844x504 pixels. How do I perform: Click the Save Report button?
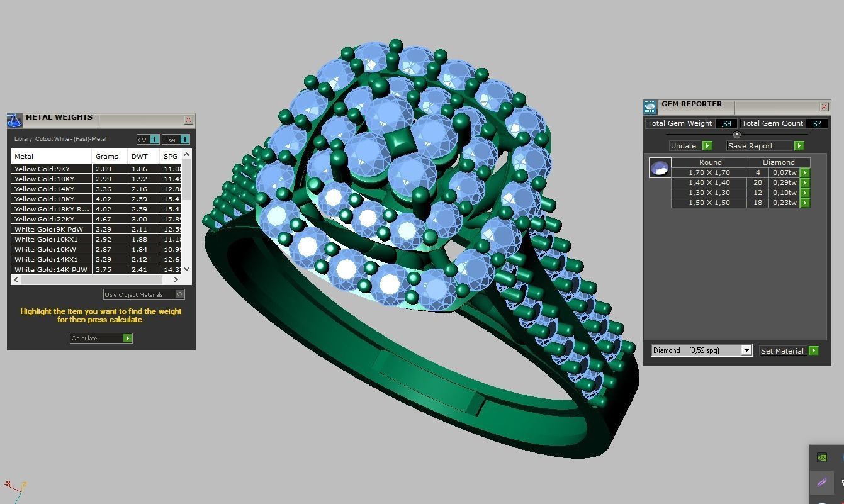coord(765,146)
